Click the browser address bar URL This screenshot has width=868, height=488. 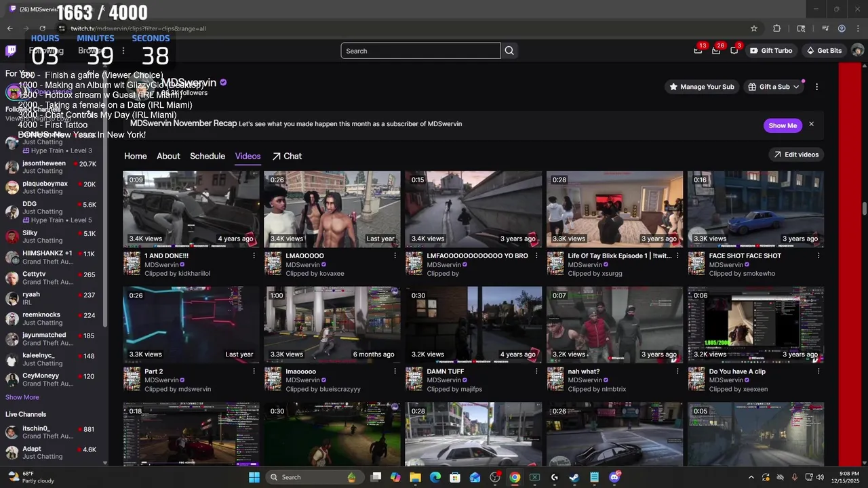pos(138,28)
